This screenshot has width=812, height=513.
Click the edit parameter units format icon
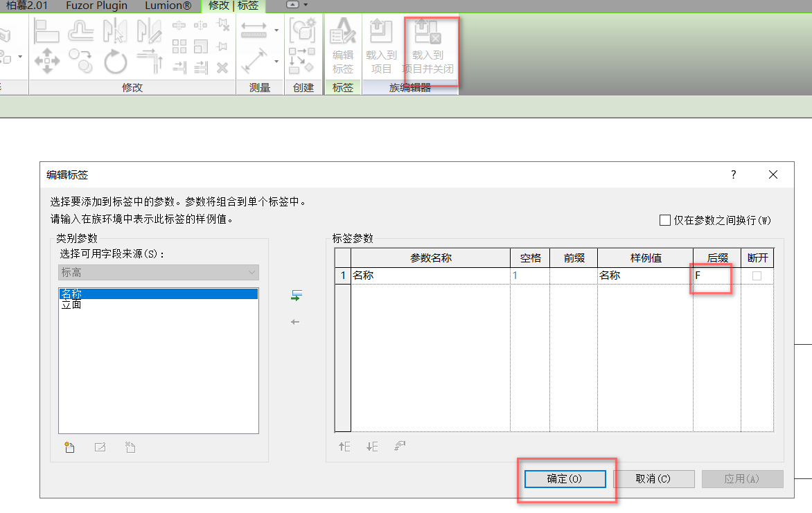pos(400,446)
